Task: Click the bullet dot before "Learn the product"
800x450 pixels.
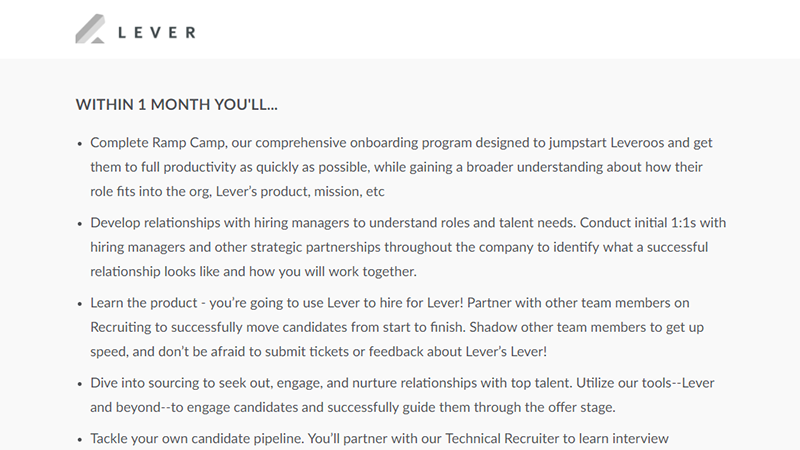Action: point(80,304)
